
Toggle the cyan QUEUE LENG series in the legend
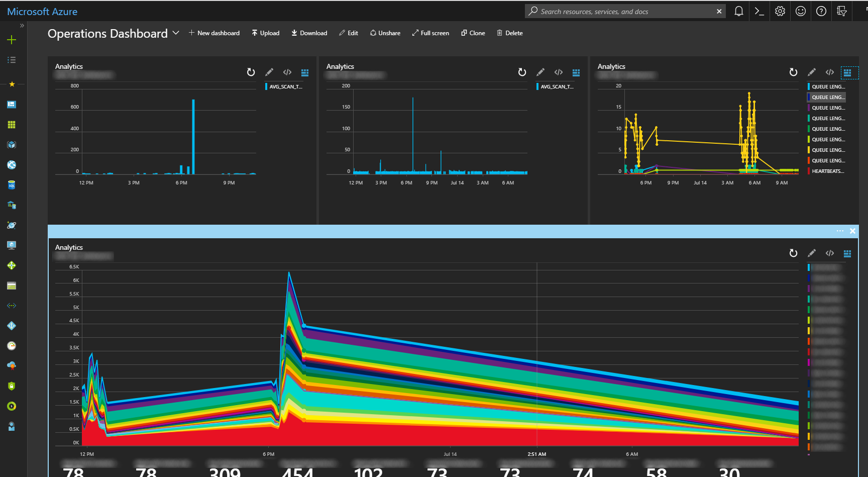[826, 87]
